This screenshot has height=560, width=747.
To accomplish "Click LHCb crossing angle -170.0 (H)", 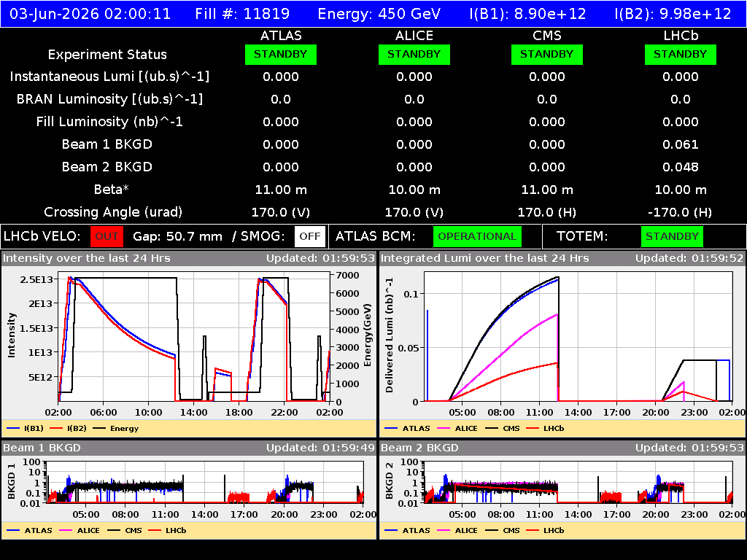I will pyautogui.click(x=680, y=212).
